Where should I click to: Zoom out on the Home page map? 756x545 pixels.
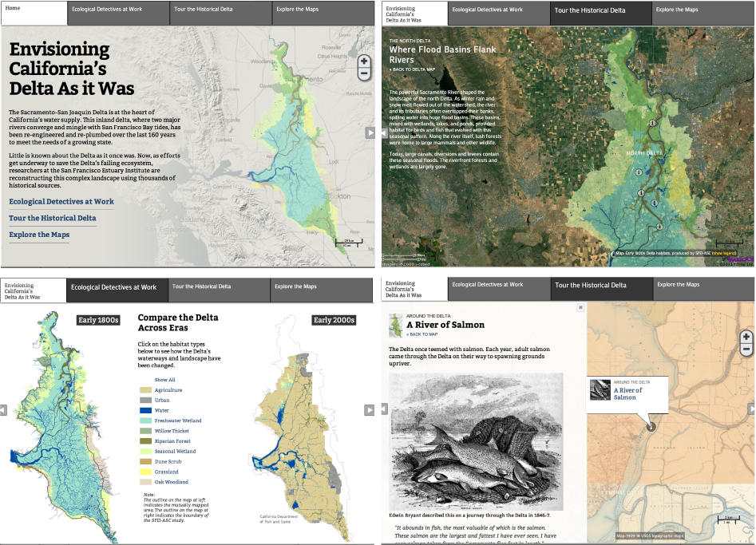click(364, 73)
